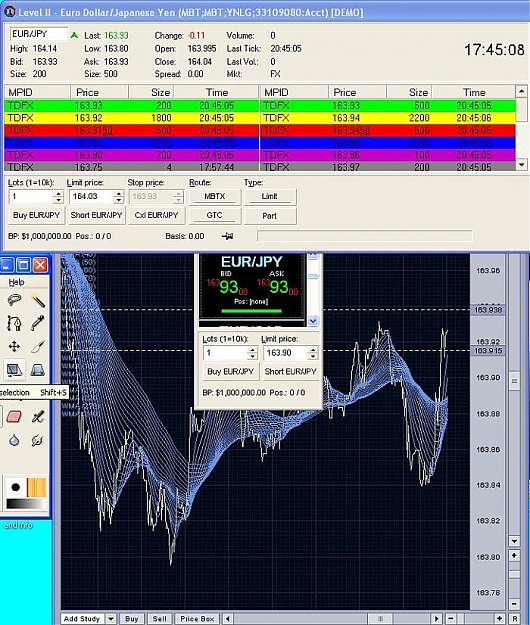Click Buy EUR/JPY in chart order panel
The image size is (530, 625).
point(231,371)
